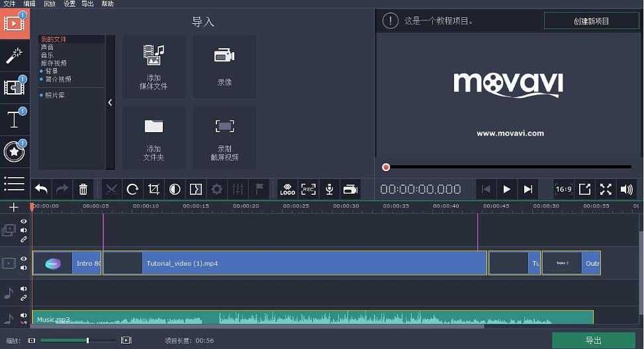Select 音乐 in the import list

(x=47, y=55)
